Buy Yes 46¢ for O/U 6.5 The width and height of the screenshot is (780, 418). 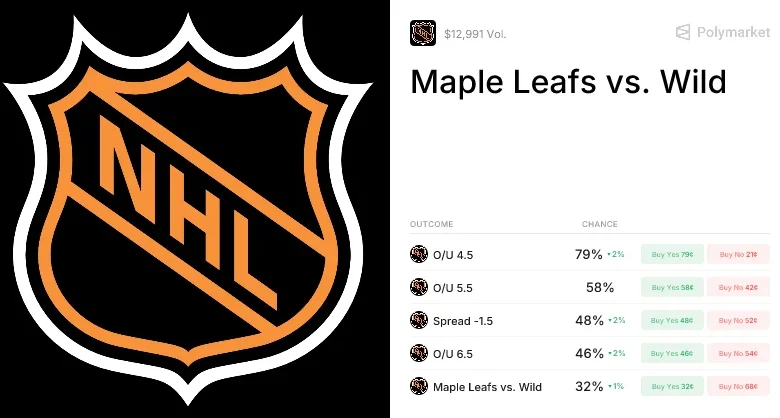[672, 353]
